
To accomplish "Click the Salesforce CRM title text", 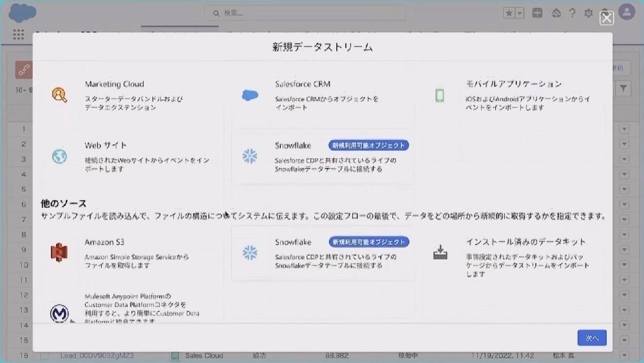I will click(303, 84).
